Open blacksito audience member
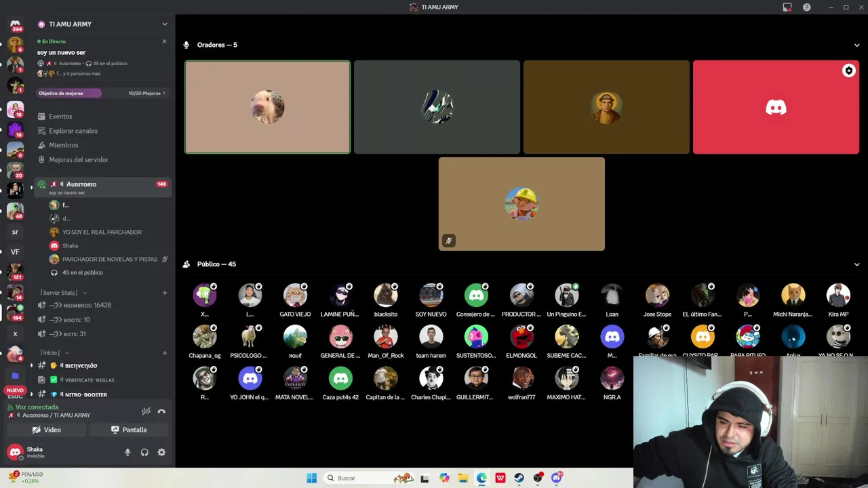 click(385, 301)
